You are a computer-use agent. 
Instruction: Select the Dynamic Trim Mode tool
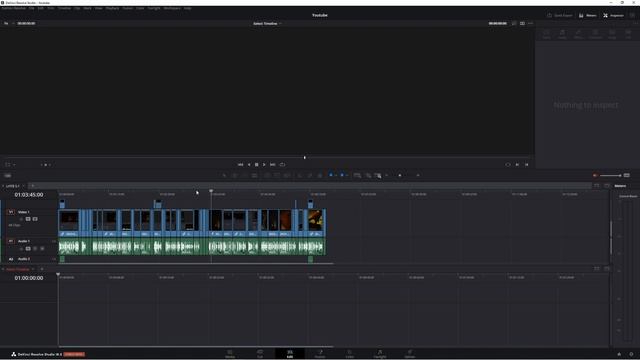click(x=244, y=176)
